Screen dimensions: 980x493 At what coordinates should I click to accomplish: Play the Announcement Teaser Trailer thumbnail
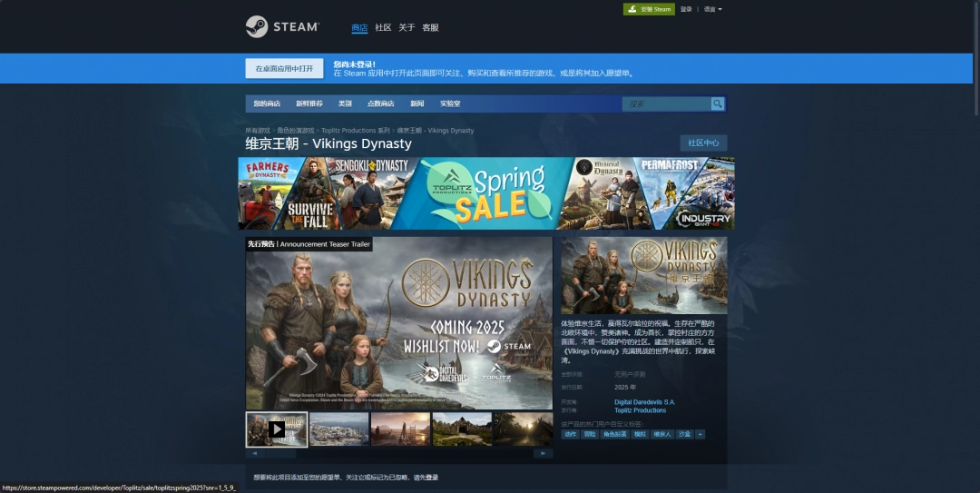coord(277,429)
